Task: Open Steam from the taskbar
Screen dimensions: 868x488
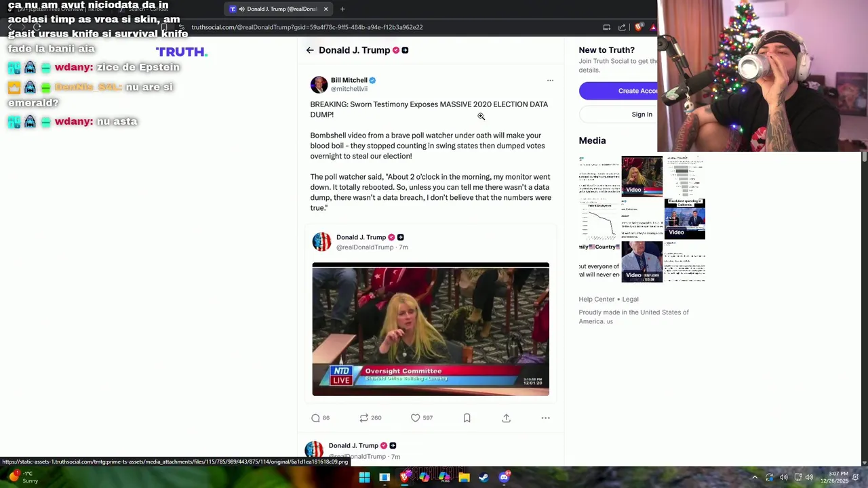Action: (484, 477)
